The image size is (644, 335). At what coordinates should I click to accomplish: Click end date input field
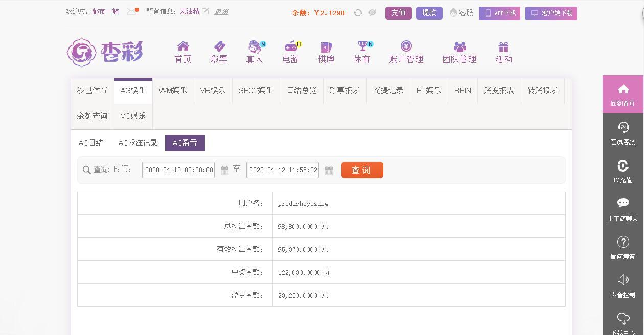click(x=283, y=170)
